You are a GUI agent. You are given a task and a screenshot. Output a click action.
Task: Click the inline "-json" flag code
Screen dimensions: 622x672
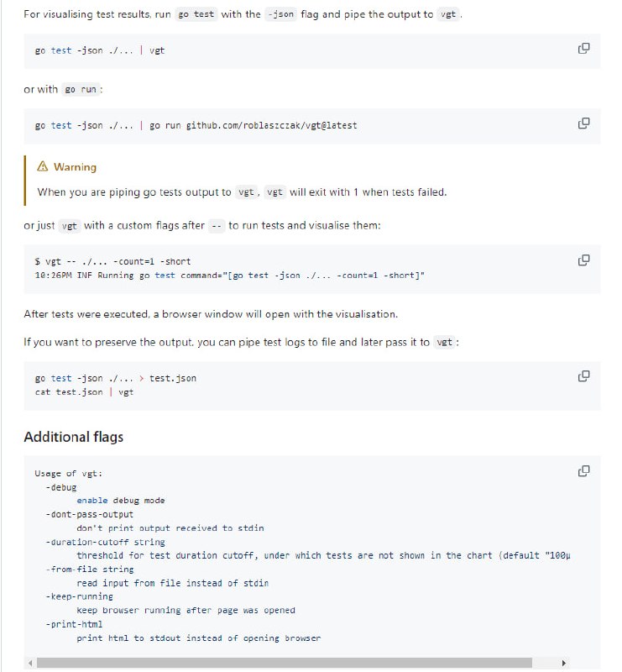[x=281, y=15]
